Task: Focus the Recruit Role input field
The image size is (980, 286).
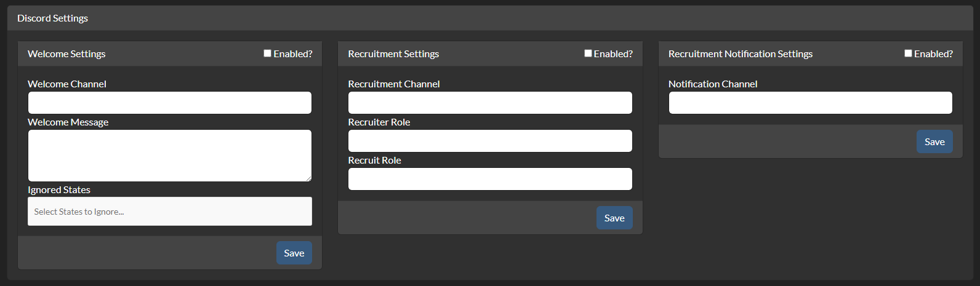Action: 490,179
